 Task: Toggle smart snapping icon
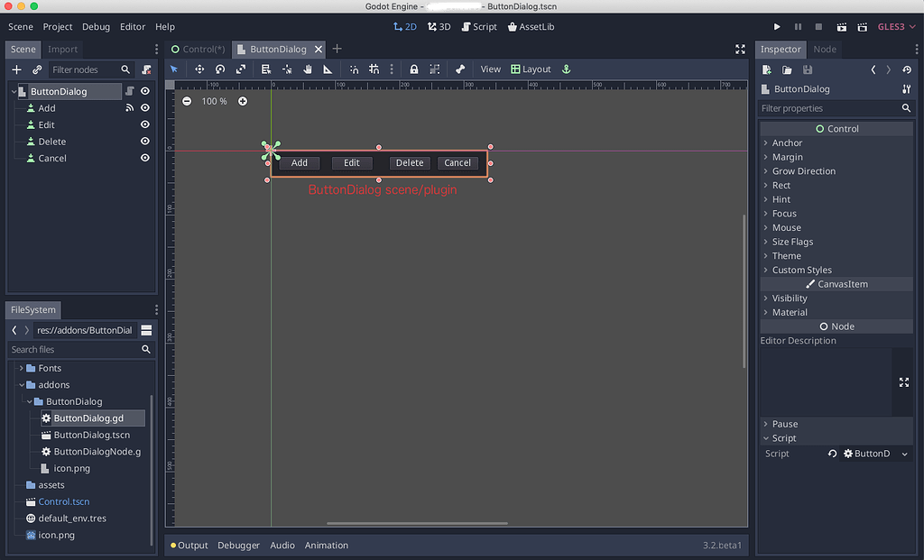[355, 69]
